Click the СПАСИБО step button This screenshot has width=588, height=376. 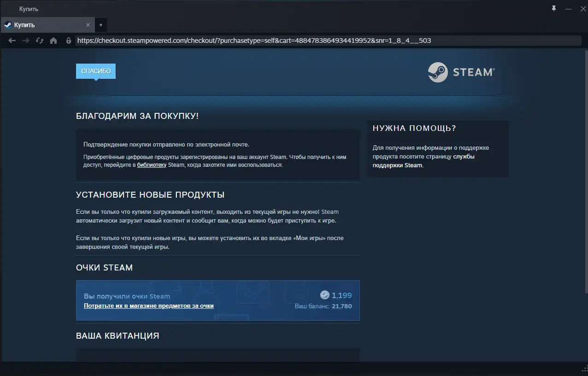click(96, 71)
